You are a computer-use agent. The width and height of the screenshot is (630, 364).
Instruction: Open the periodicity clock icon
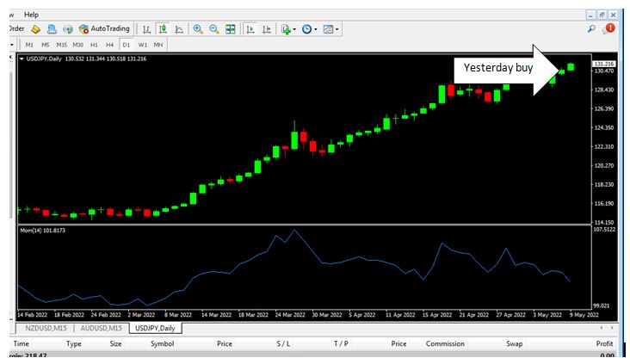click(306, 29)
